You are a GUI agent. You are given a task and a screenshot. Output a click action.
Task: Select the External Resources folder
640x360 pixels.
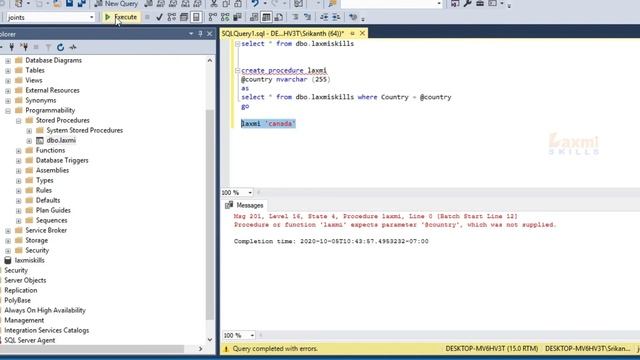click(x=52, y=90)
